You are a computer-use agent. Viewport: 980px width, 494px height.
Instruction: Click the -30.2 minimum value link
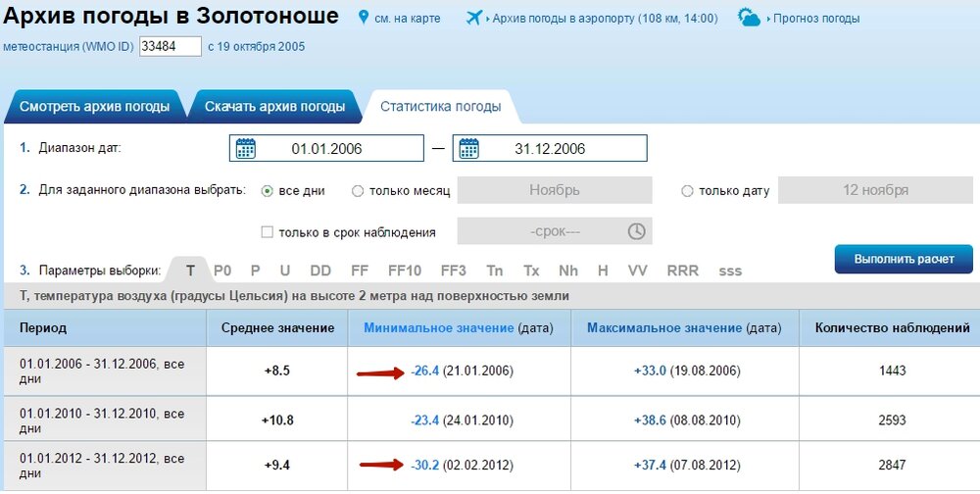(425, 466)
